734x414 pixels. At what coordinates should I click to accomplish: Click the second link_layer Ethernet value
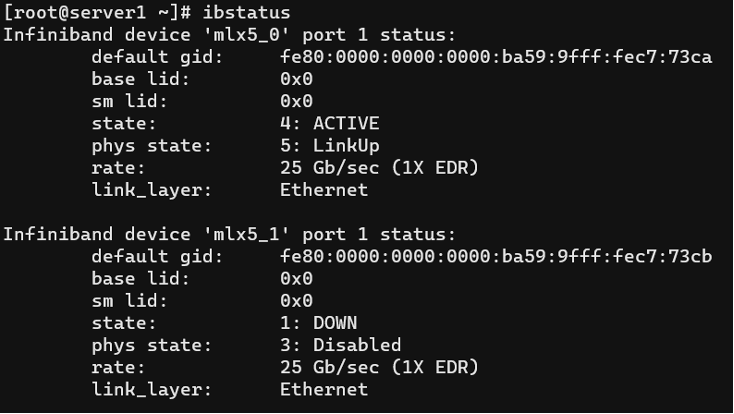coord(324,389)
